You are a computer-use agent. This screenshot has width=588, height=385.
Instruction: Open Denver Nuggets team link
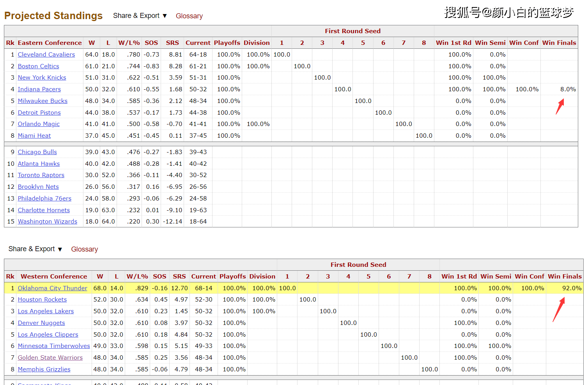[42, 323]
